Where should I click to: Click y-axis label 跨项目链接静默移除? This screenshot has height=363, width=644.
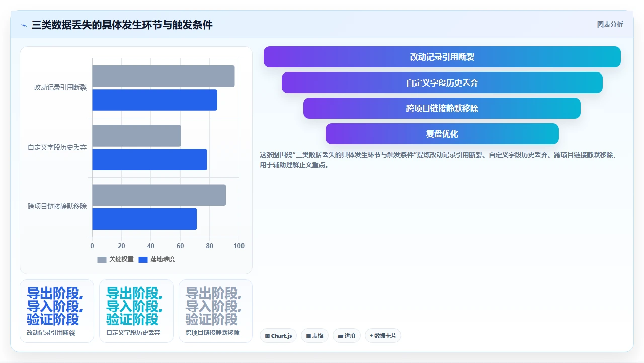57,207
